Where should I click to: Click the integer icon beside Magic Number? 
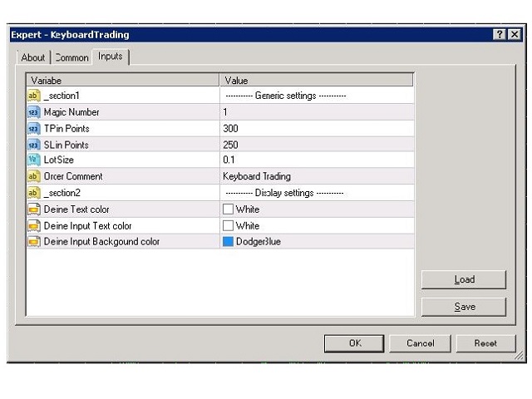pyautogui.click(x=33, y=112)
